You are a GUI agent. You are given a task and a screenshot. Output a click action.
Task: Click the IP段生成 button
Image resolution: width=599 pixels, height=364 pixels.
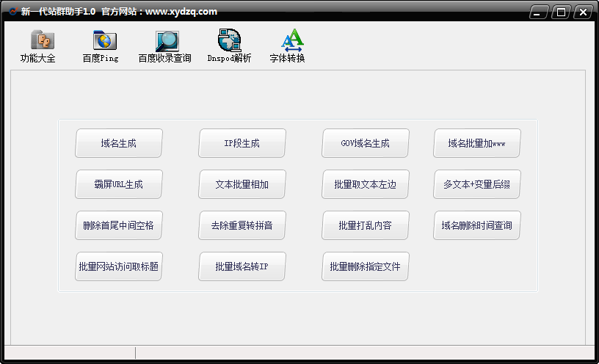click(242, 143)
